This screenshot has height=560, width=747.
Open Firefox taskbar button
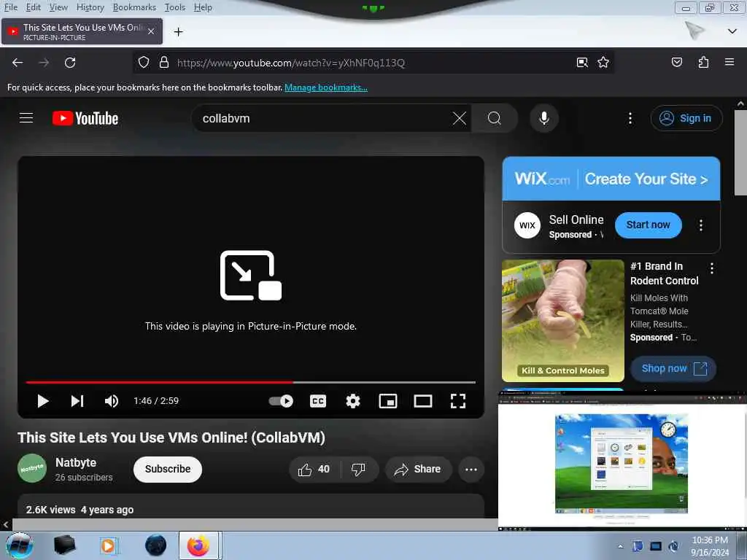[x=198, y=545]
